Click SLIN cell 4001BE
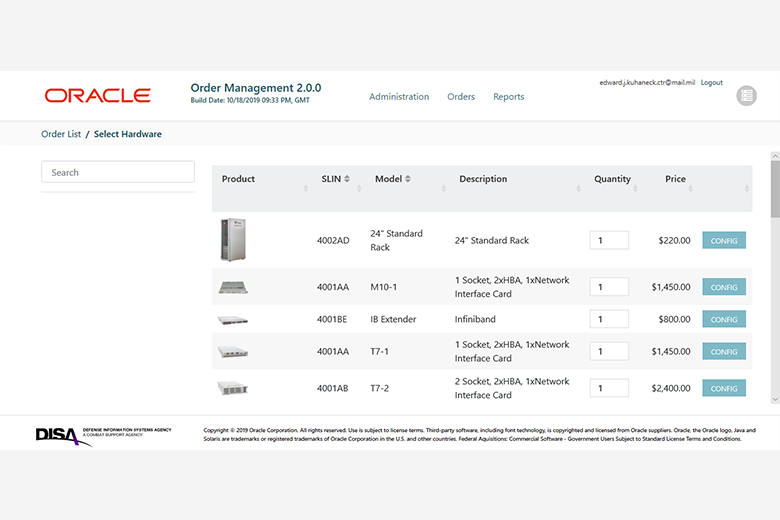This screenshot has height=520, width=780. coord(332,319)
